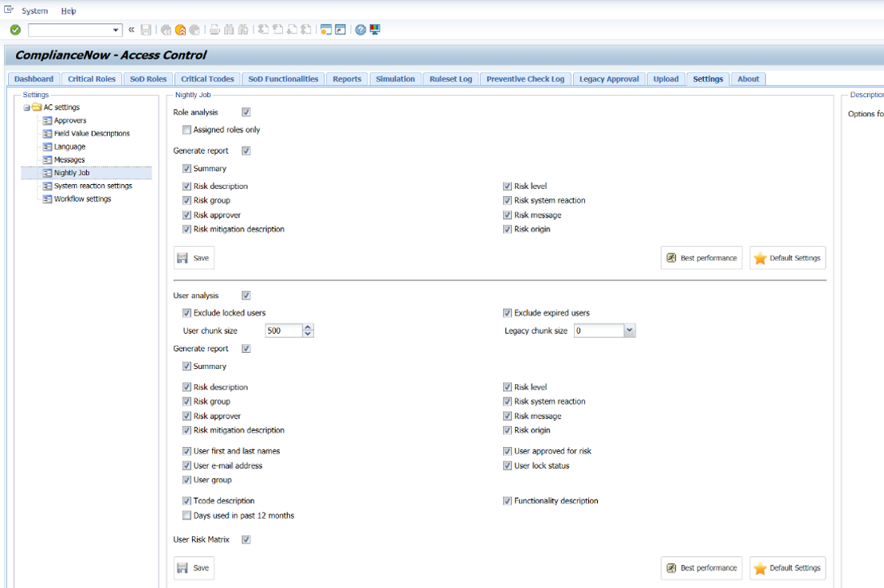Switch to the SoD Functionalities tab
This screenshot has width=884, height=588.
[x=283, y=79]
